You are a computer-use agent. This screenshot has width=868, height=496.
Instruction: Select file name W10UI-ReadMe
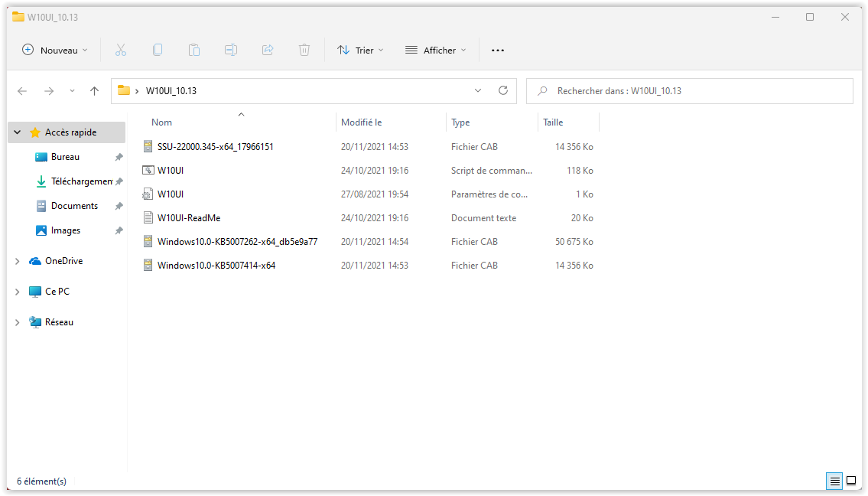(189, 218)
